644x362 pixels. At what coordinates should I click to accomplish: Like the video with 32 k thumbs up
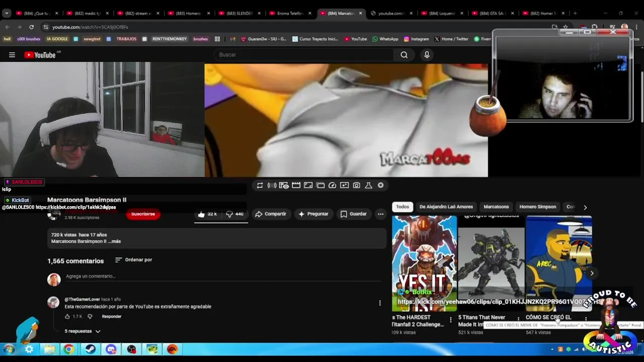(x=207, y=214)
